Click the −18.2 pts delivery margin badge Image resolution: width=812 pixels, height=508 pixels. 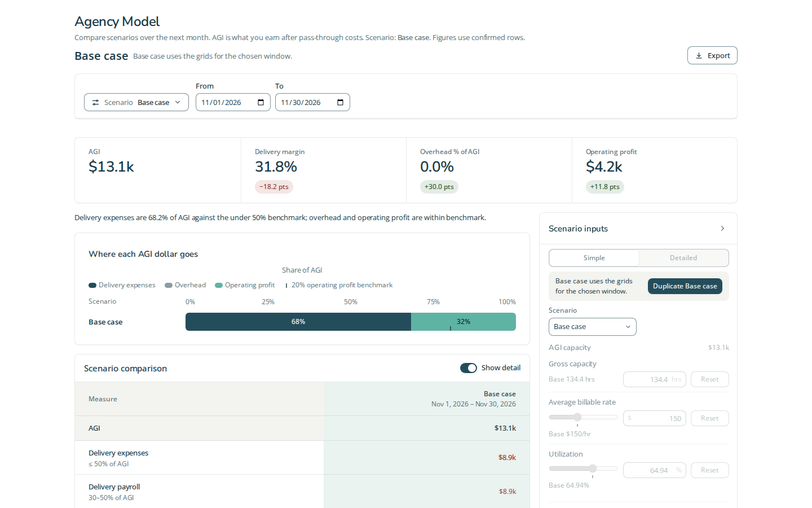pos(274,187)
